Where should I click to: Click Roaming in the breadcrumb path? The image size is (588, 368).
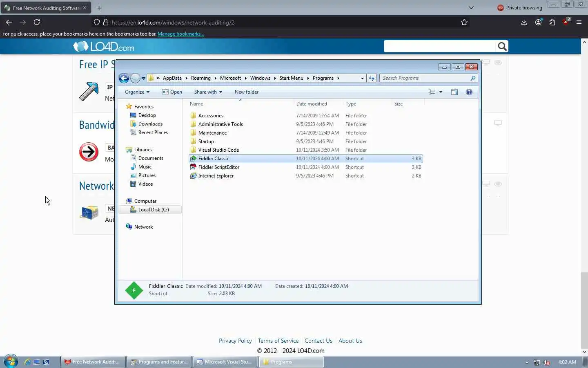click(201, 78)
